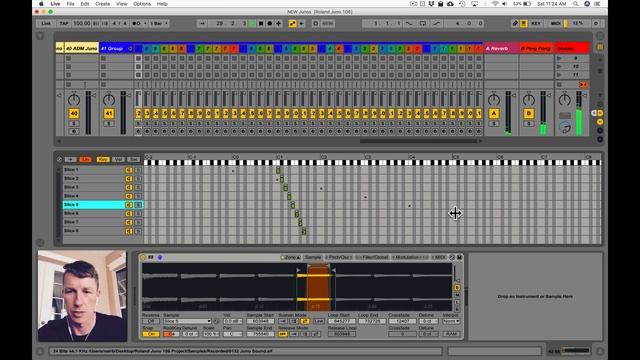Toggle Draw Mode pencil

515,24
